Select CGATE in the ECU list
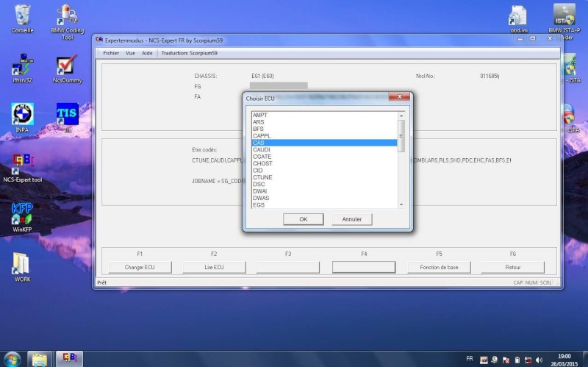Viewport: 588px width, 367px height. pyautogui.click(x=324, y=157)
